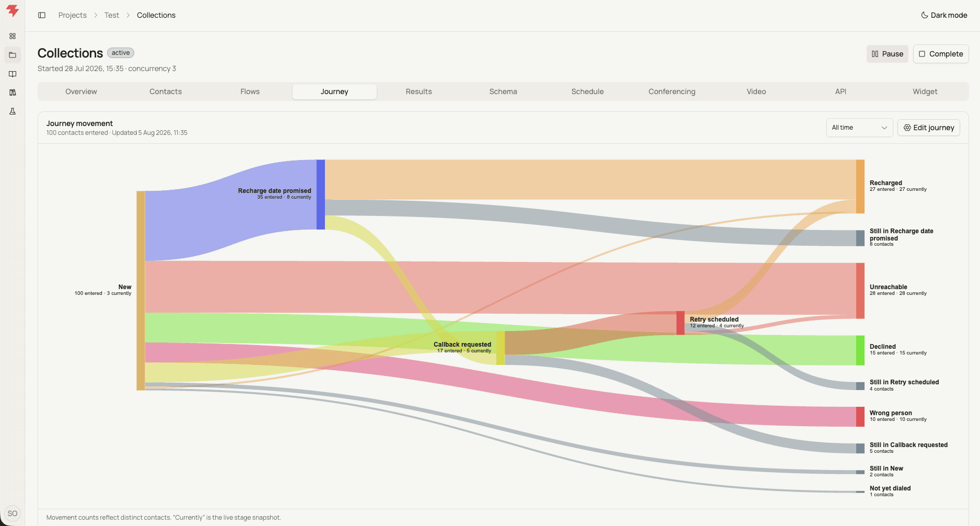This screenshot has height=526, width=980.
Task: Open the Flows tab
Action: [250, 92]
